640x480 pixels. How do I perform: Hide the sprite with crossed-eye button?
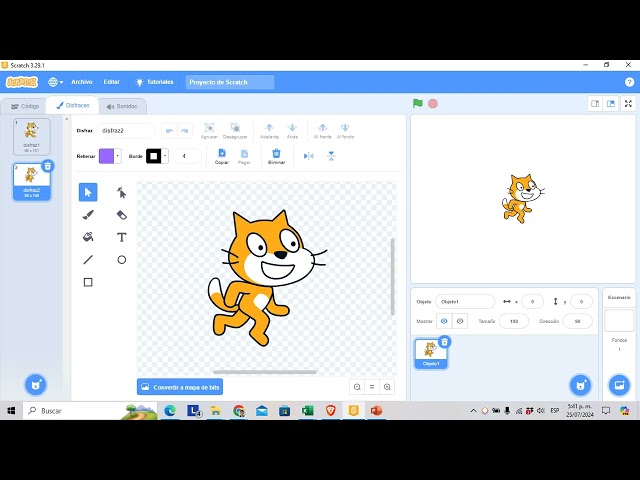click(x=460, y=321)
